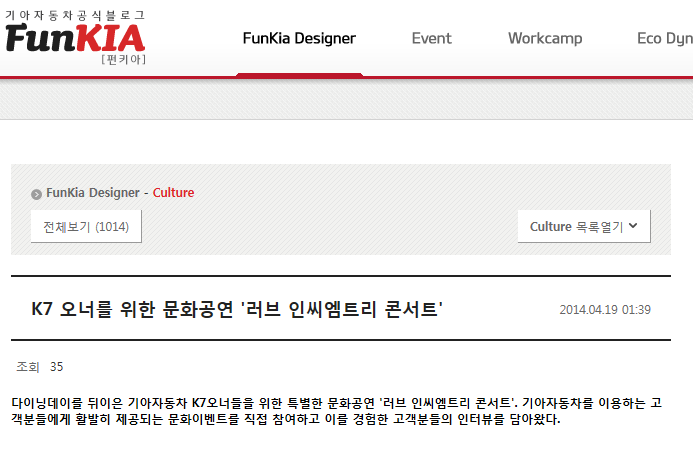Open the FunKia Designer tab
Screen dimensions: 693x458
coord(299,38)
